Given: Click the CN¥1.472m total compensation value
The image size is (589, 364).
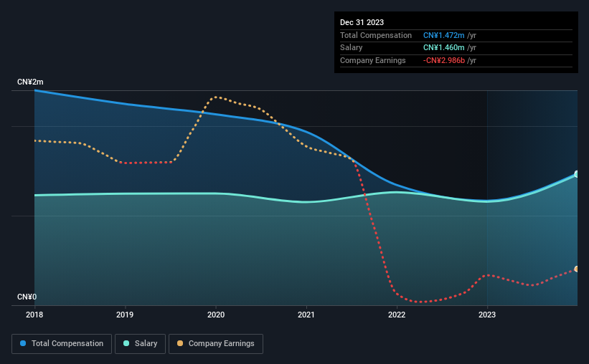Looking at the screenshot, I should 443,35.
